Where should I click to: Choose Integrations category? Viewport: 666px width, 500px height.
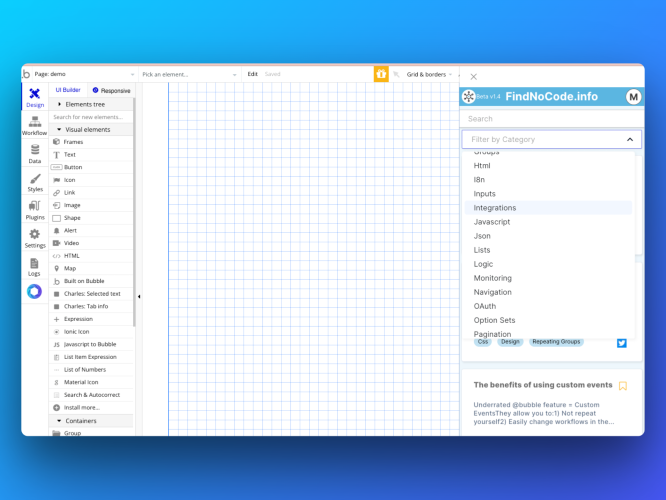(x=548, y=208)
